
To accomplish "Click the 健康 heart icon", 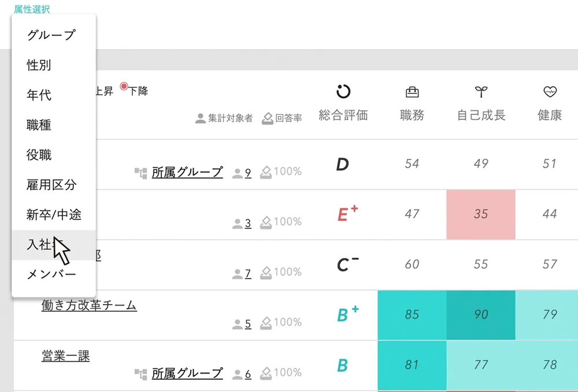I will click(x=550, y=91).
